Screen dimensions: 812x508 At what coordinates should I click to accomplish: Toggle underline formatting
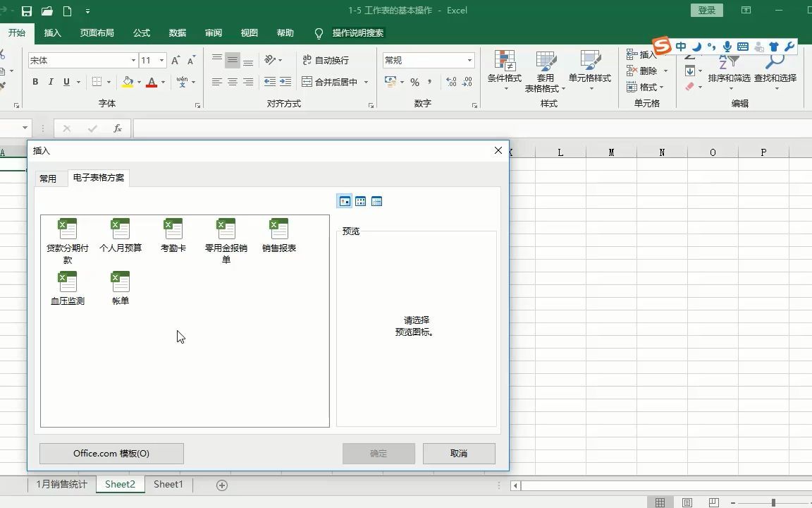tap(64, 82)
